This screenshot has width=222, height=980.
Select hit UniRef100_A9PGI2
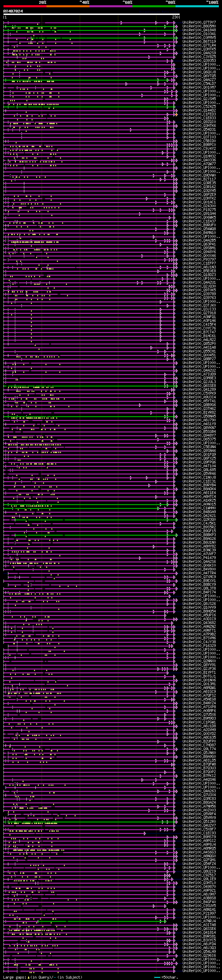(x=199, y=841)
